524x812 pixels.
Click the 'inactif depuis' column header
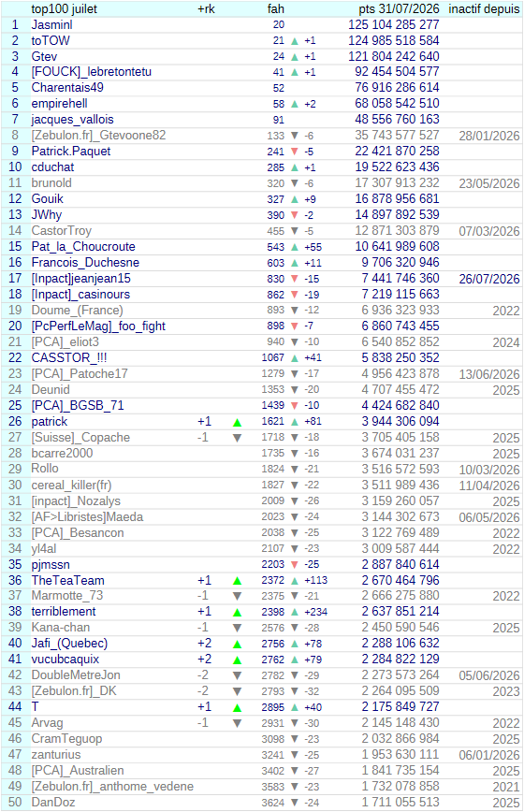pyautogui.click(x=484, y=8)
